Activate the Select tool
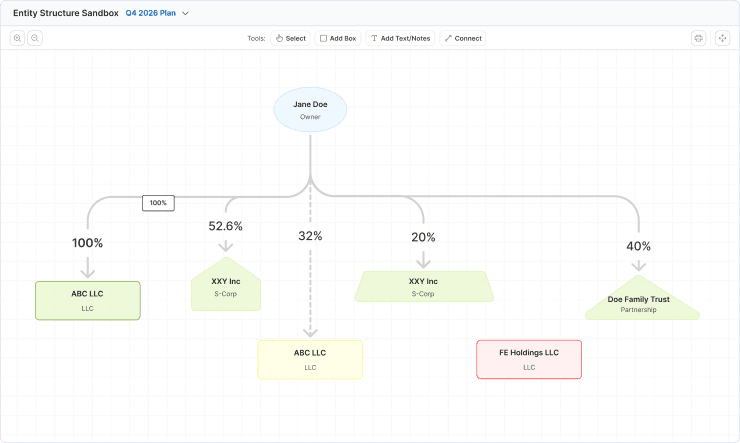 click(x=290, y=38)
